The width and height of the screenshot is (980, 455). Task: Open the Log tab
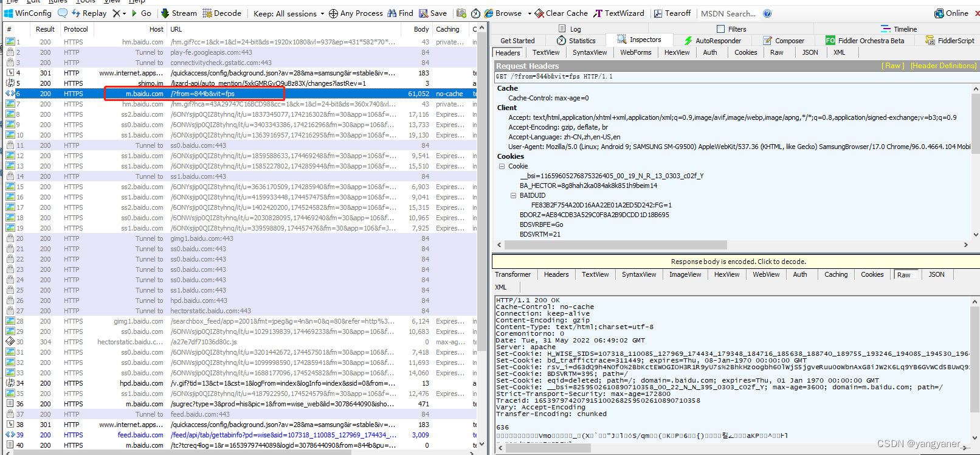570,29
